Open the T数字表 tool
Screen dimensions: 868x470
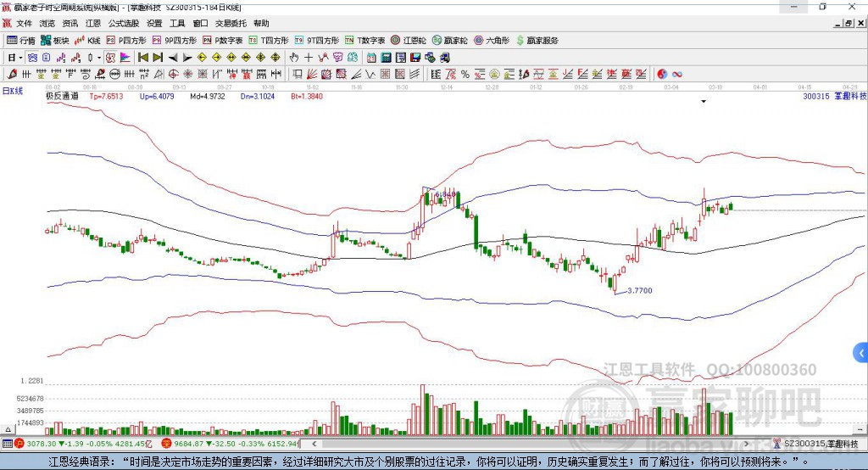click(364, 41)
